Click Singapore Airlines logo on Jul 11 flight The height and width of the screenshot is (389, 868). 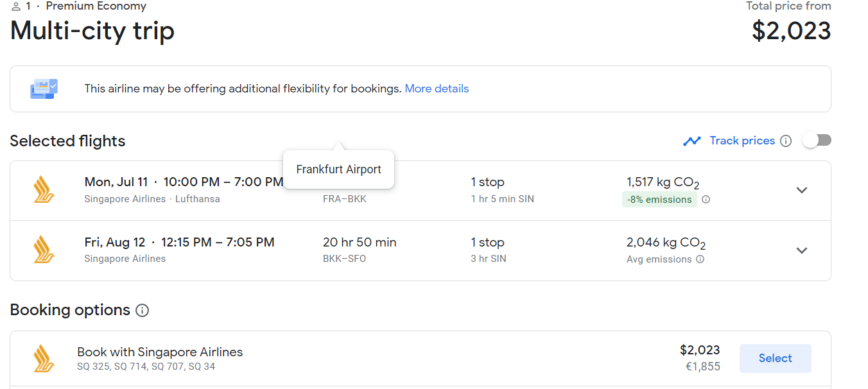click(x=44, y=191)
